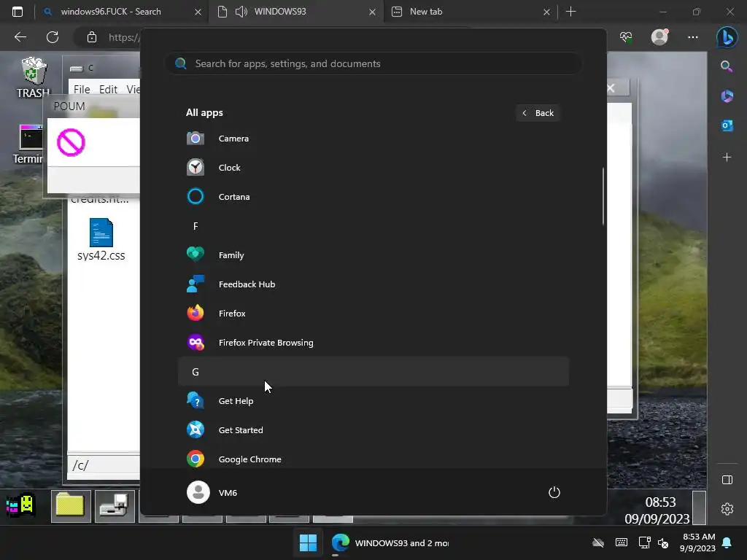Viewport: 747px width, 560px height.
Task: Open Feedback Hub
Action: tap(373, 284)
